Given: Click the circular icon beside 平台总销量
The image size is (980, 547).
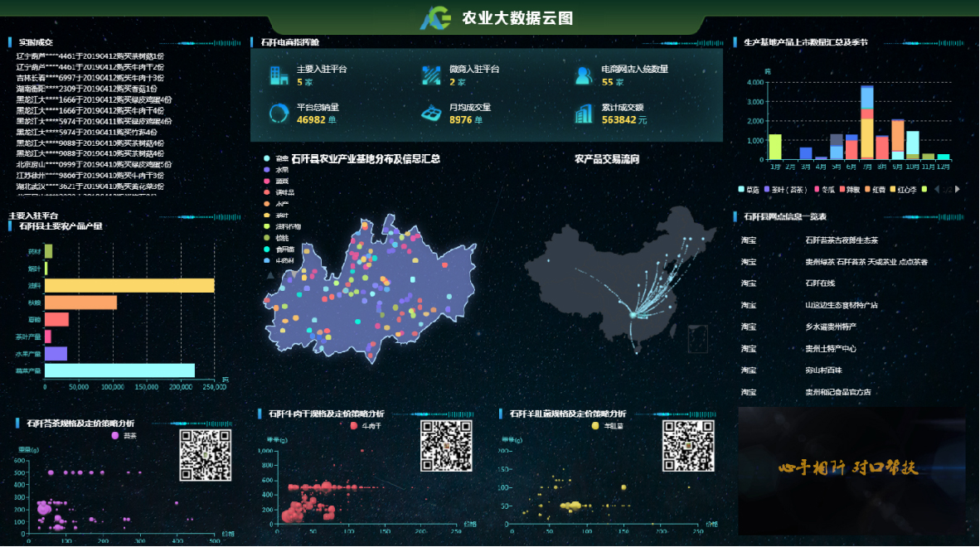Looking at the screenshot, I should coord(278,113).
